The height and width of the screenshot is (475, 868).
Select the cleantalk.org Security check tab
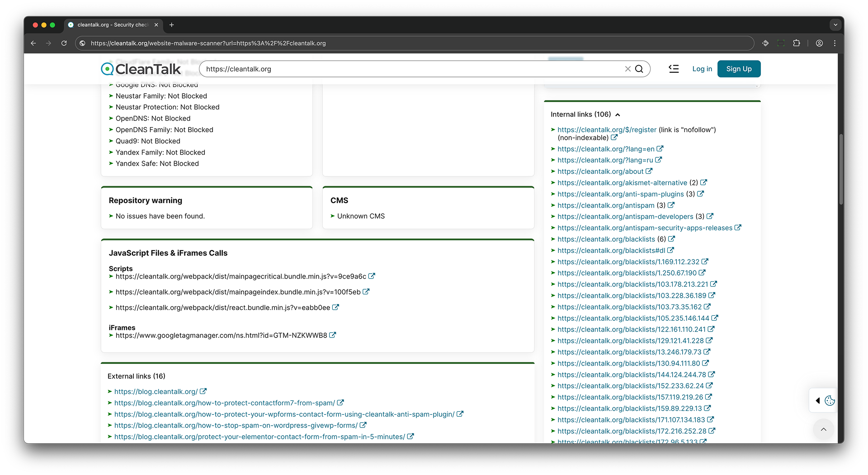[x=113, y=25]
